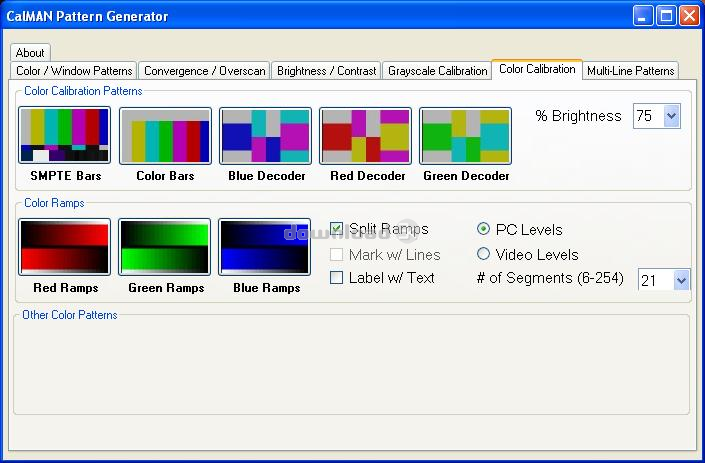This screenshot has height=463, width=705.
Task: Click the % Brightness label
Action: [x=578, y=116]
